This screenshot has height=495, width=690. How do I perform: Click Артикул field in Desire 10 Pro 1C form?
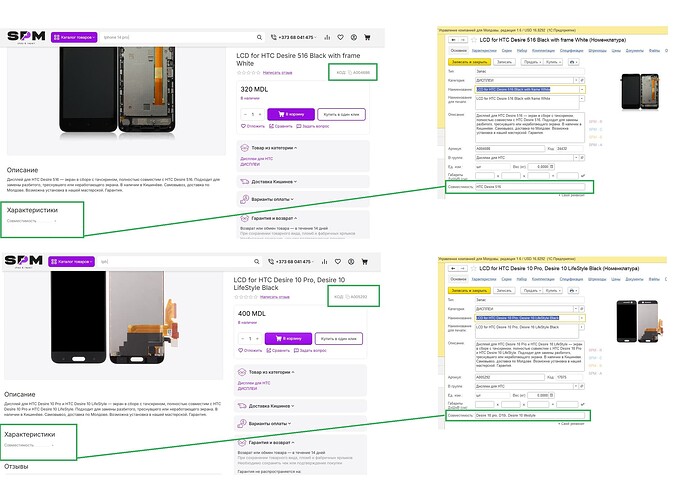coord(510,378)
